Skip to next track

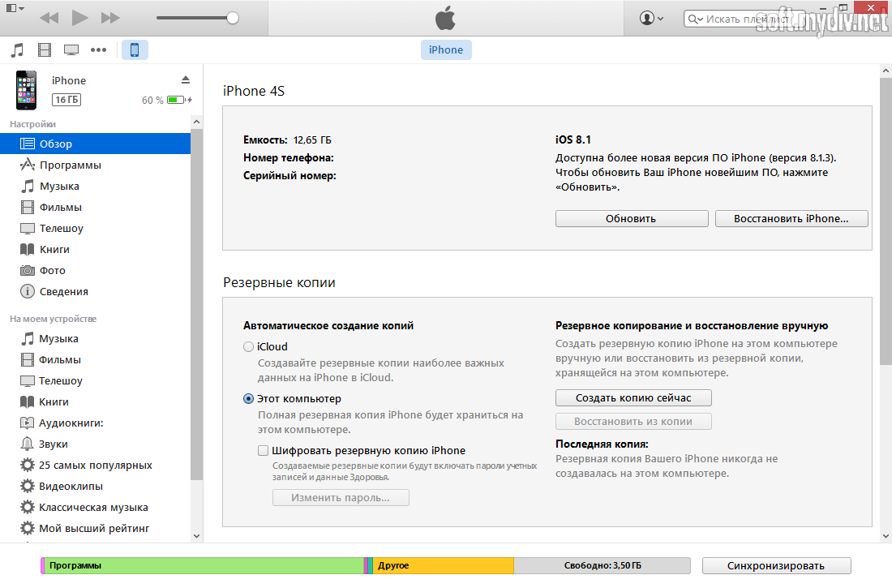pos(110,18)
